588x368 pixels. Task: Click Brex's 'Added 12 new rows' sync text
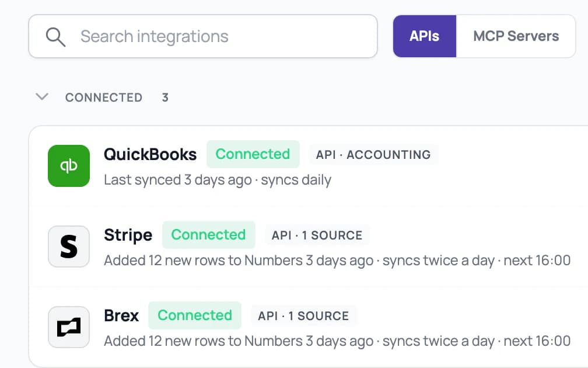[x=337, y=341]
